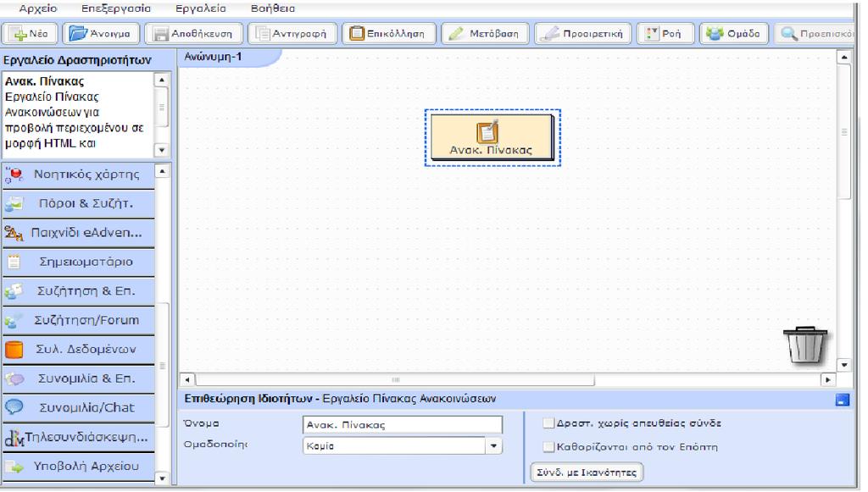The height and width of the screenshot is (492, 868).
Task: Select the Παιχνίδι eAdventure activity tool
Action: [x=78, y=233]
